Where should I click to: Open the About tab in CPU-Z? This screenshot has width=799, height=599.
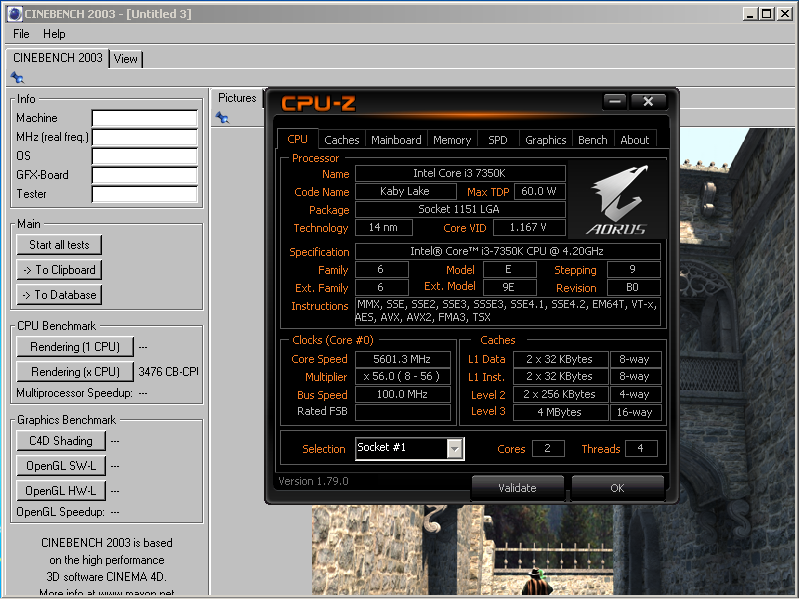pos(634,140)
